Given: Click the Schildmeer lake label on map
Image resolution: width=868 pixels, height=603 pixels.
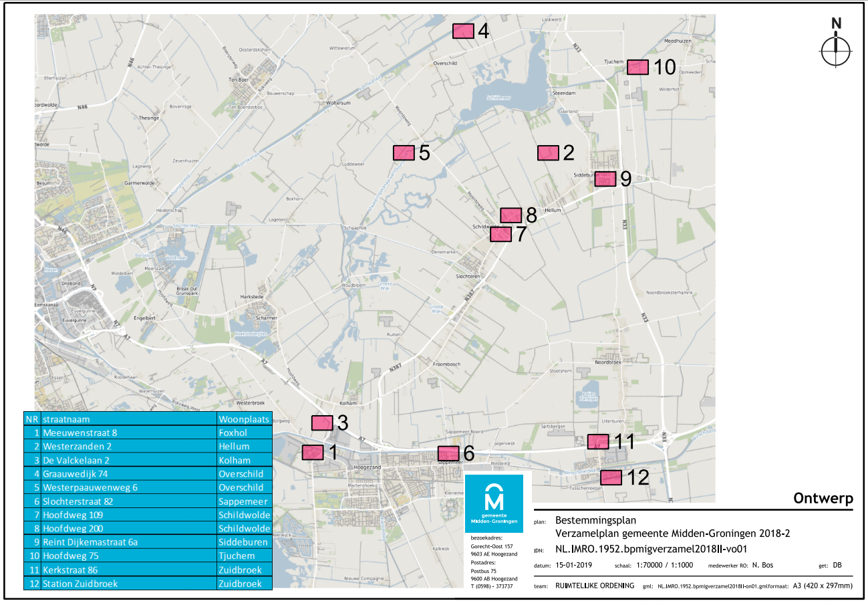Looking at the screenshot, I should tap(500, 97).
